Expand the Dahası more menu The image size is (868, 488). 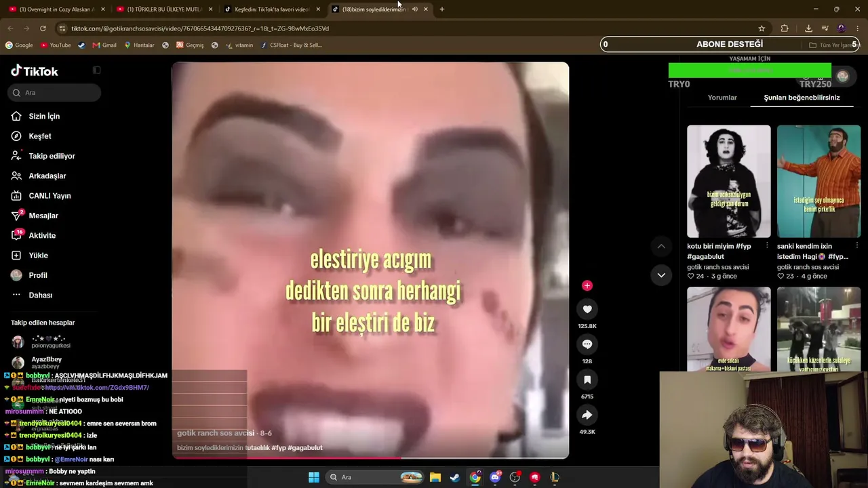40,296
